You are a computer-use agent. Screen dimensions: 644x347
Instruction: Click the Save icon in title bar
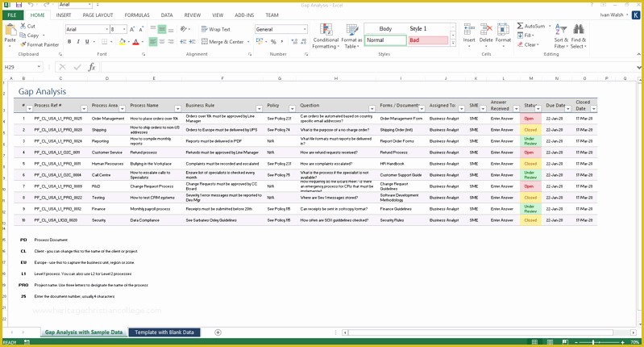click(x=19, y=5)
